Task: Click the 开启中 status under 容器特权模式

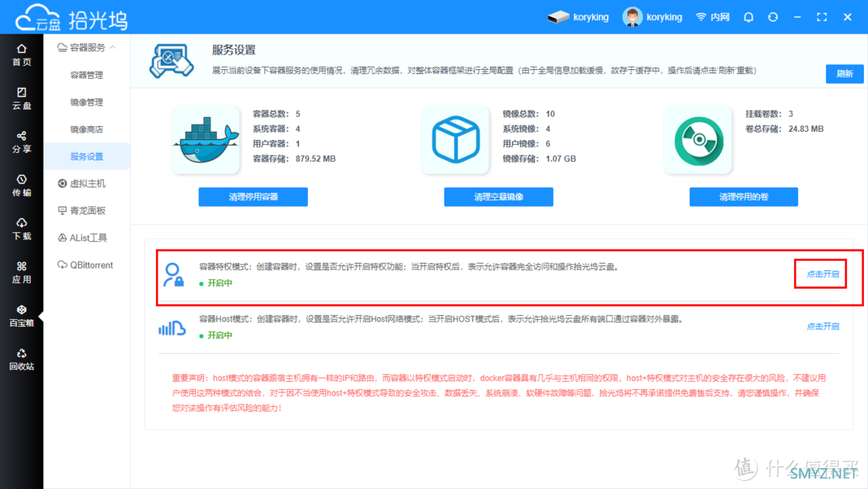Action: pos(216,283)
